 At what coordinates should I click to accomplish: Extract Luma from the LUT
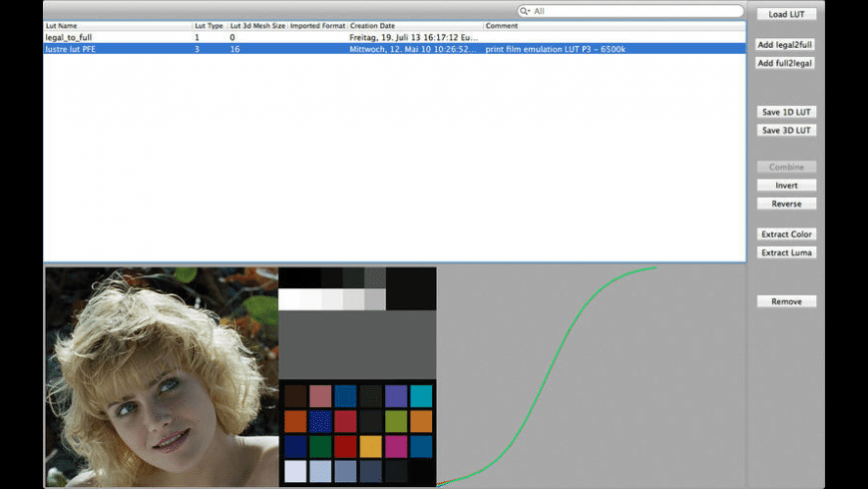click(x=786, y=251)
